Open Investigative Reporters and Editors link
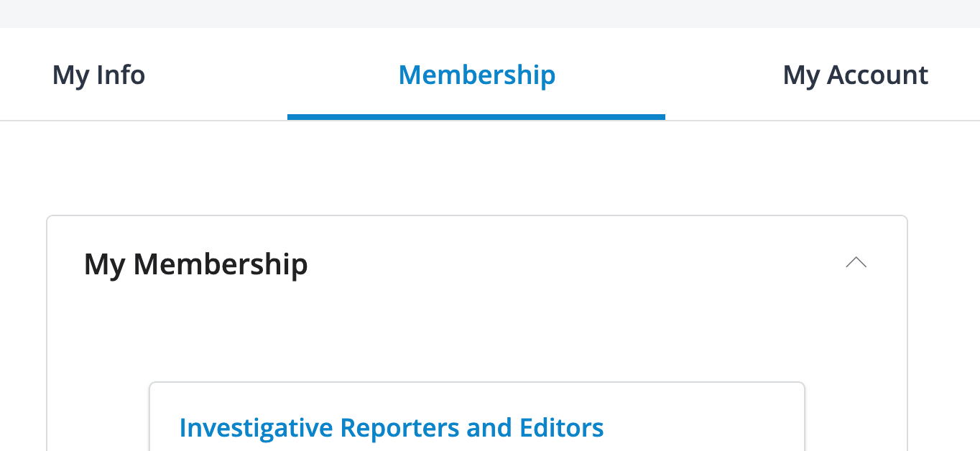 (391, 428)
